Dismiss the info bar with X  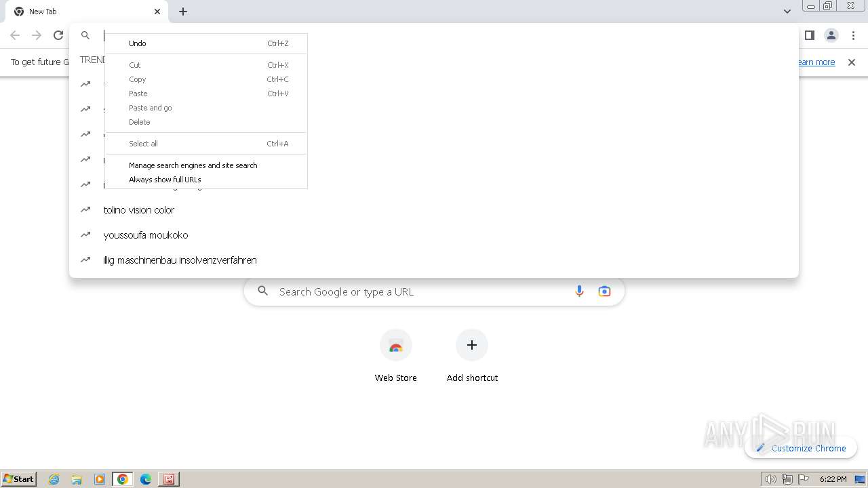point(852,62)
